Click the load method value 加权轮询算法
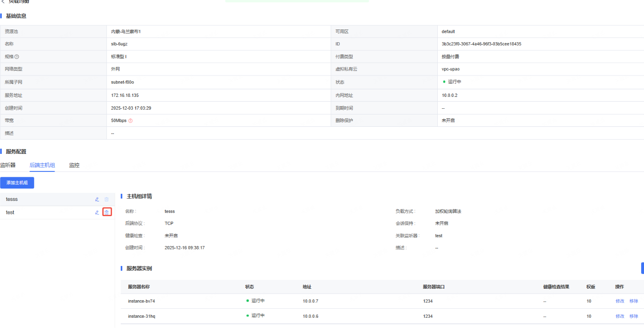644x332 pixels. [448, 211]
